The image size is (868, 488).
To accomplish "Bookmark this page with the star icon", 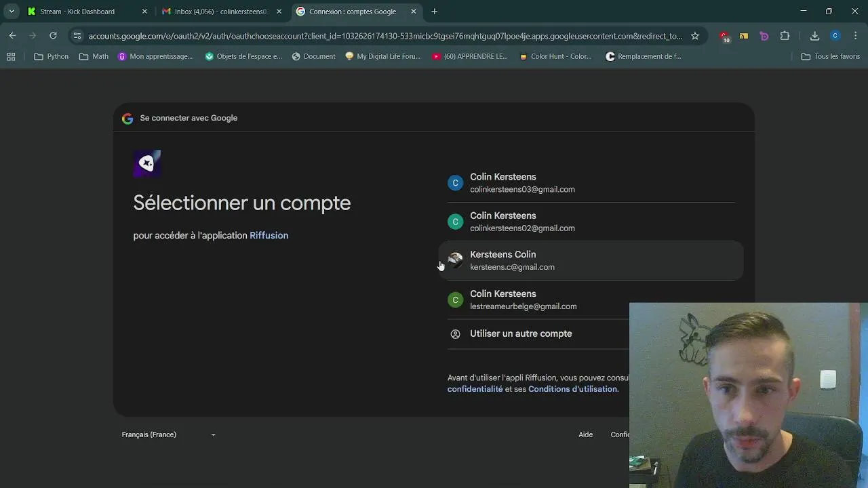I will pyautogui.click(x=695, y=36).
